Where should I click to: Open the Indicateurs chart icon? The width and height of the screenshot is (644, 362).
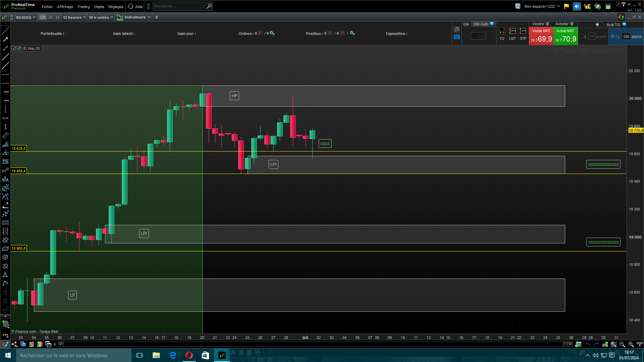coord(120,17)
